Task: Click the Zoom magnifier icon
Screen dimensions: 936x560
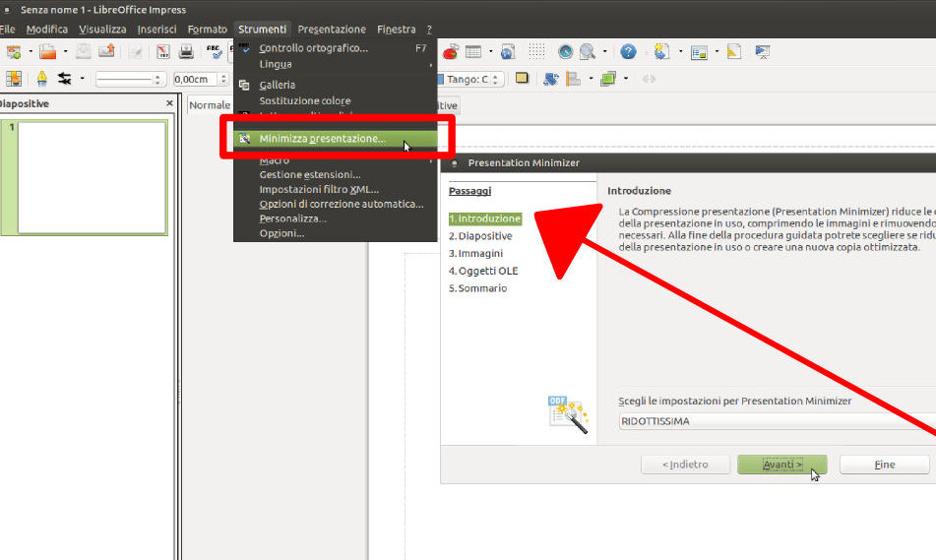Action: click(x=588, y=52)
